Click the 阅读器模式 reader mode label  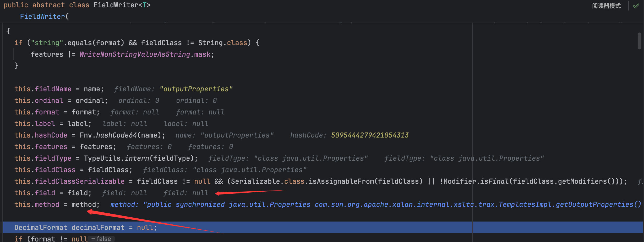point(606,6)
